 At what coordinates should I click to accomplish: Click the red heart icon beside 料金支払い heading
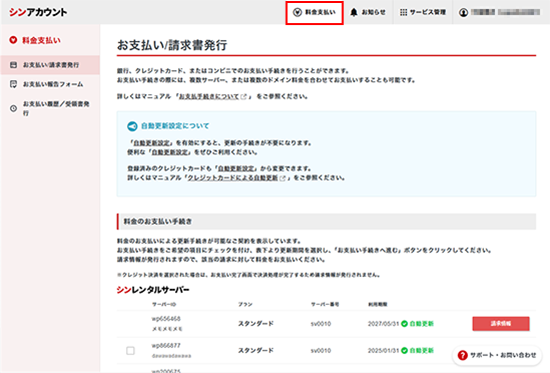13,40
